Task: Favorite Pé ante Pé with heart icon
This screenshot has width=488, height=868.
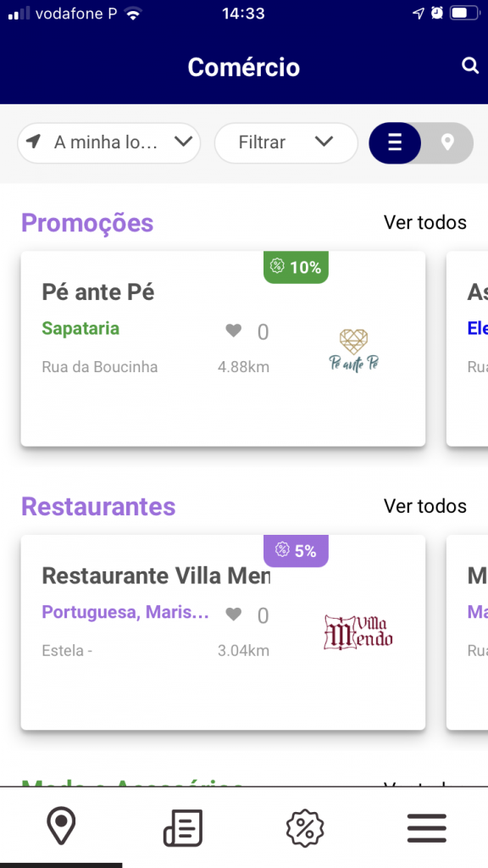Action: [234, 331]
